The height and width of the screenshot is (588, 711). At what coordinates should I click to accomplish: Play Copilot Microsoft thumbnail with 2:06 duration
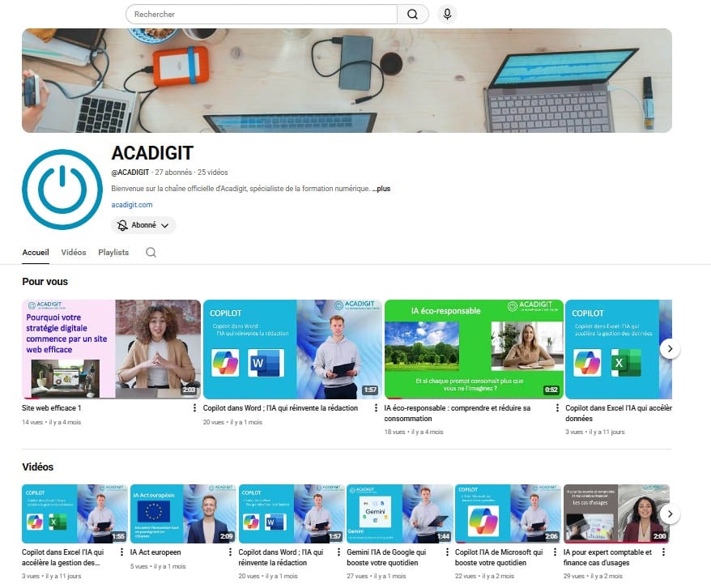click(508, 513)
